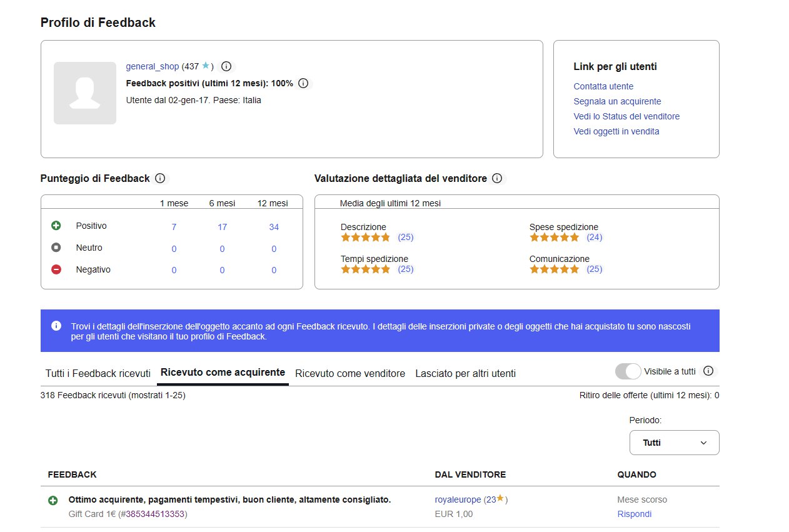Viewport: 789px width, 532px height.
Task: Click the user profile avatar placeholder
Action: pos(85,93)
